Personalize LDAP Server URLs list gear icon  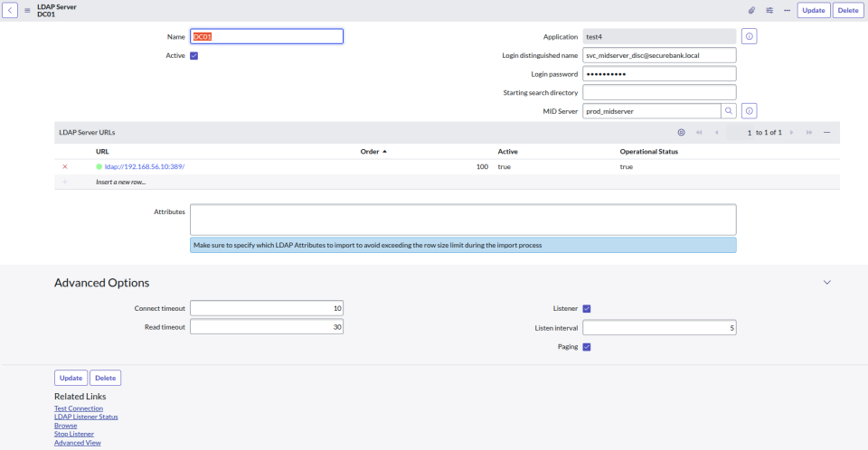682,132
